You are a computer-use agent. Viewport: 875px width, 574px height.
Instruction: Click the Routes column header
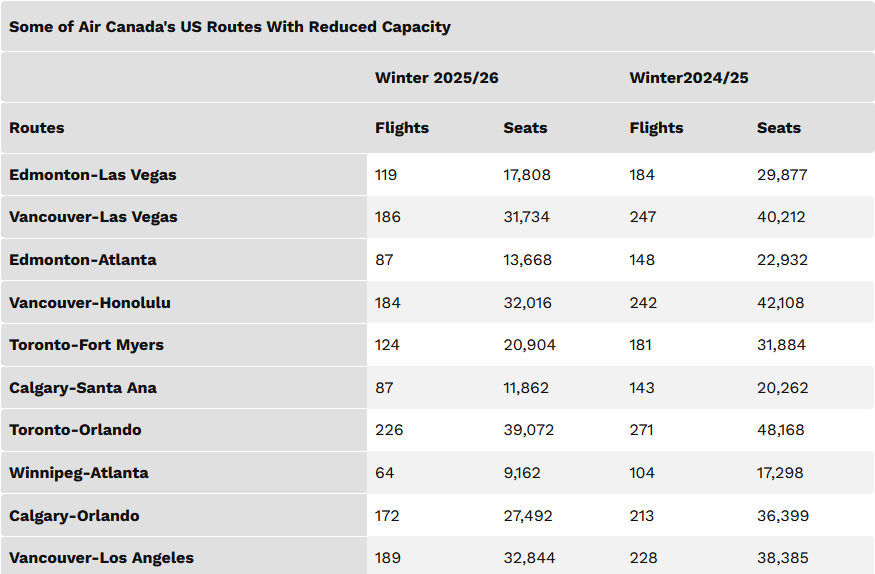[37, 128]
